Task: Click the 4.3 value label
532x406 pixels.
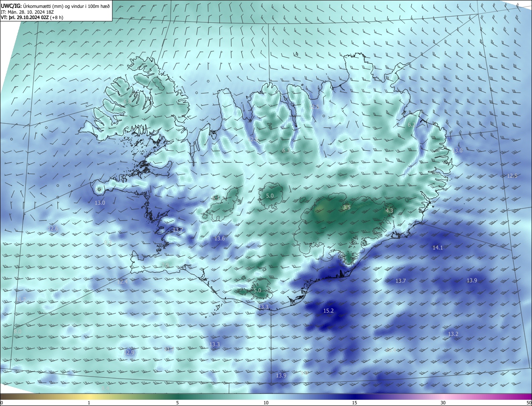Action: [389, 211]
